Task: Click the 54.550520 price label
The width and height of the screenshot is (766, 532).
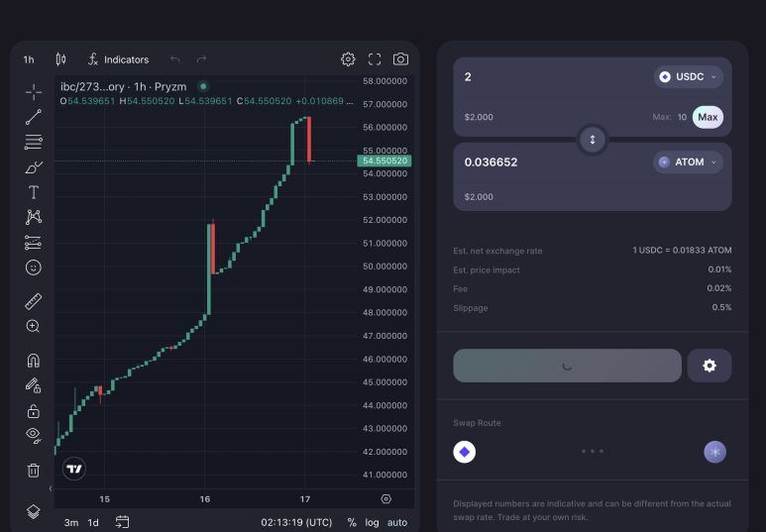Action: pos(384,160)
